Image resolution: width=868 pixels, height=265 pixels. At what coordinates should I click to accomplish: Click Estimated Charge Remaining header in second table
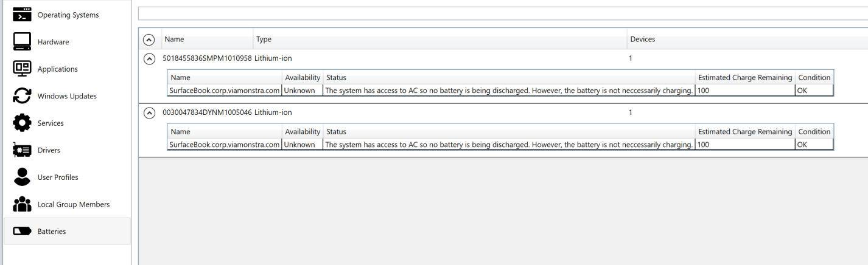(745, 131)
